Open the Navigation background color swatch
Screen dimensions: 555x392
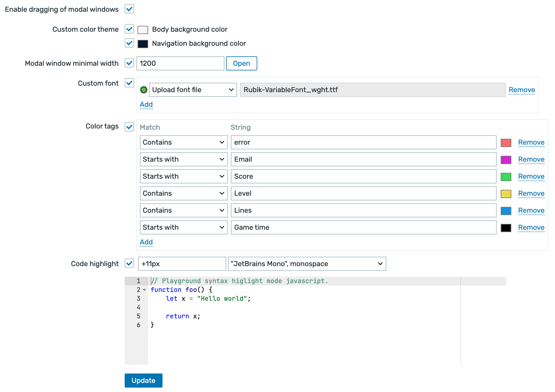tap(143, 44)
